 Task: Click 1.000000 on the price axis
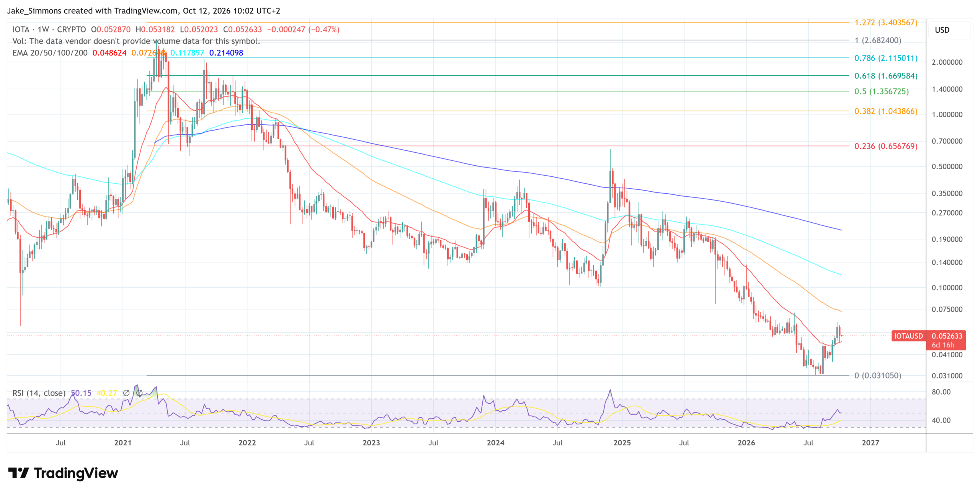coord(947,114)
